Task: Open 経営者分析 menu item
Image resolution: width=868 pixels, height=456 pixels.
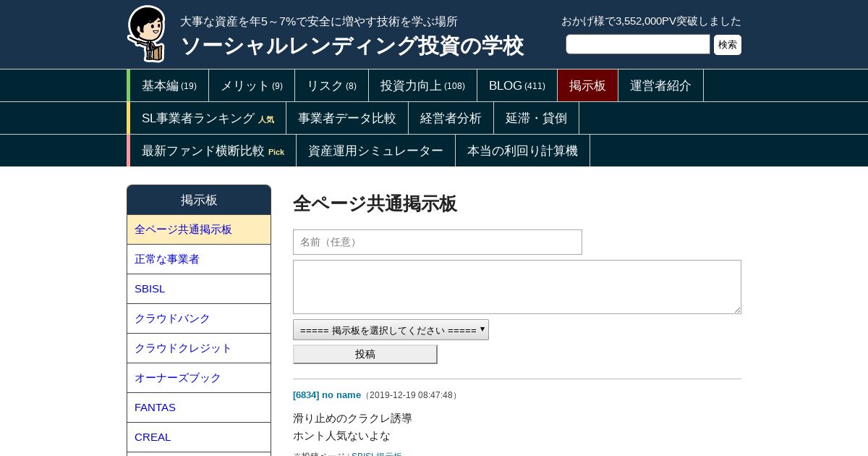Action: (x=451, y=118)
